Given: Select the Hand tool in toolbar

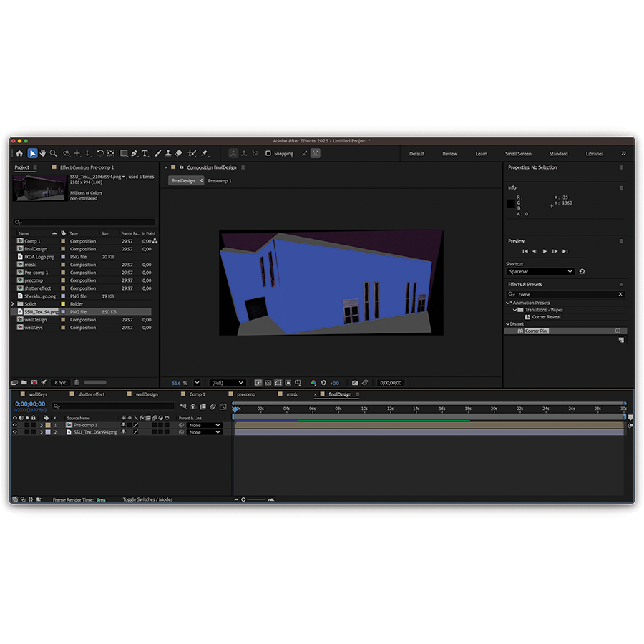Looking at the screenshot, I should [x=43, y=153].
